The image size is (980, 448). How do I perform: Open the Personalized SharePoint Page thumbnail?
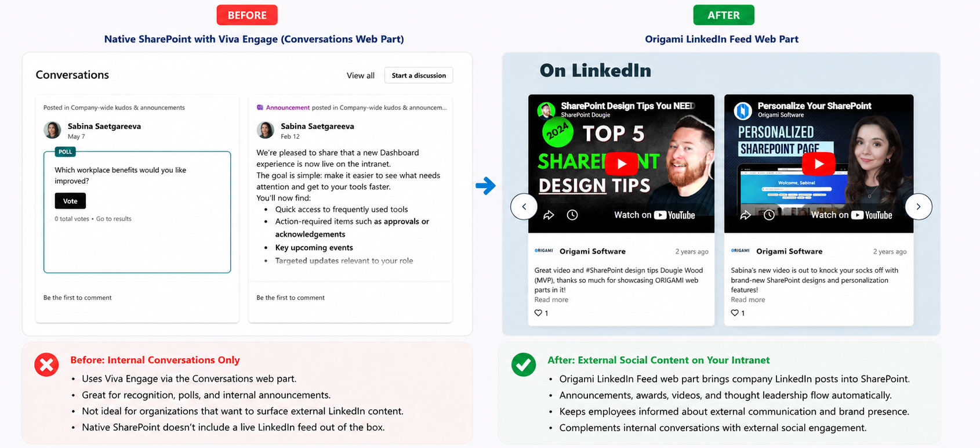tap(819, 164)
